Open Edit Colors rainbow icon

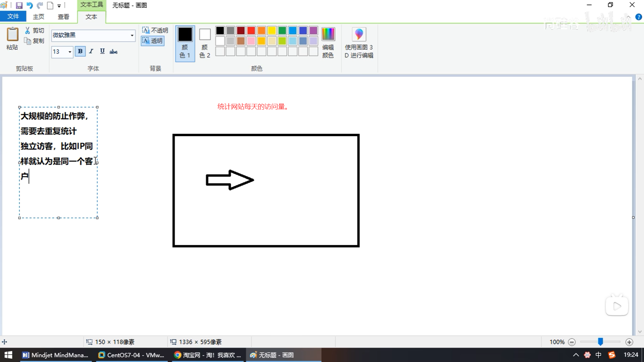(328, 35)
